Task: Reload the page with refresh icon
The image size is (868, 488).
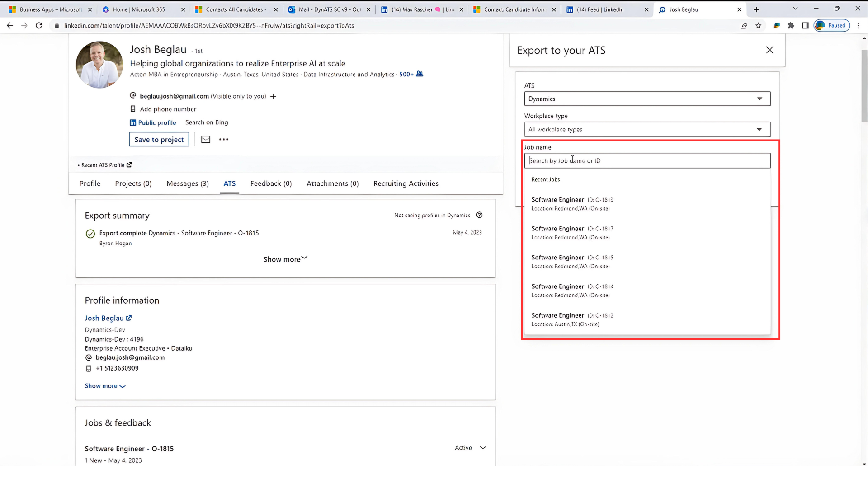Action: point(39,26)
